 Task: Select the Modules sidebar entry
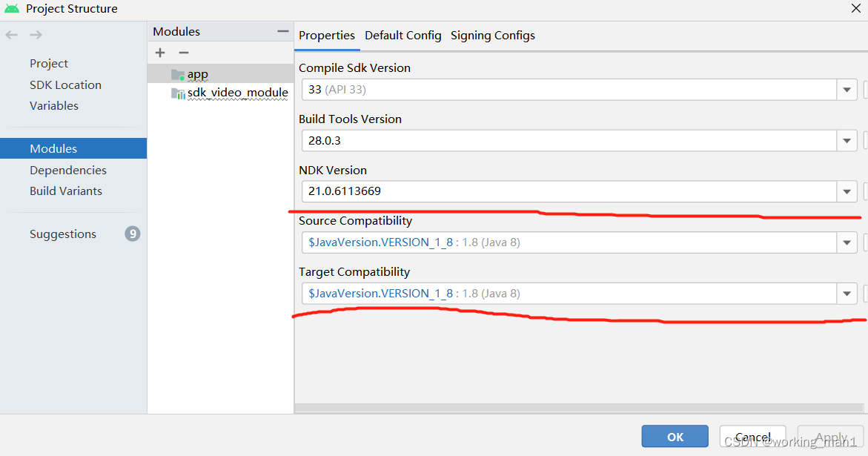tap(73, 148)
